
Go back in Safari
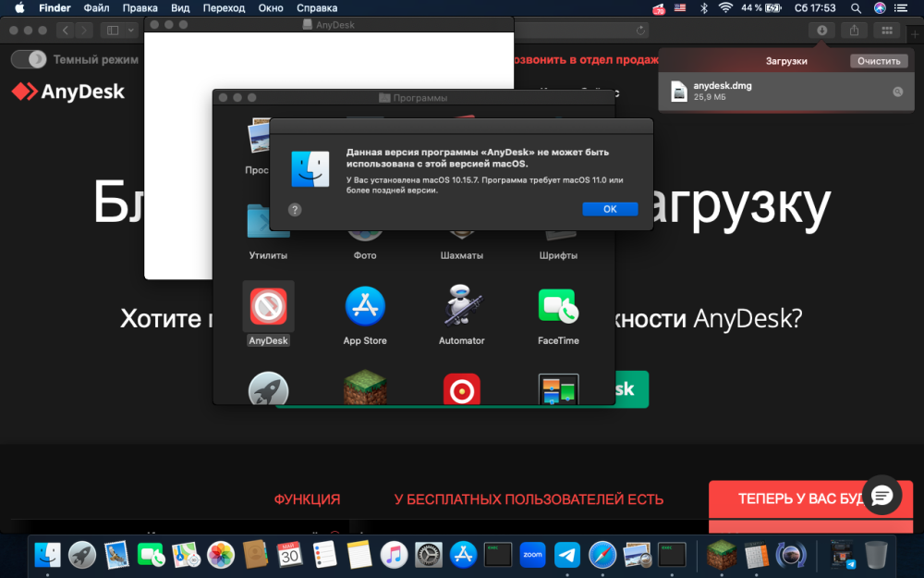click(x=65, y=31)
